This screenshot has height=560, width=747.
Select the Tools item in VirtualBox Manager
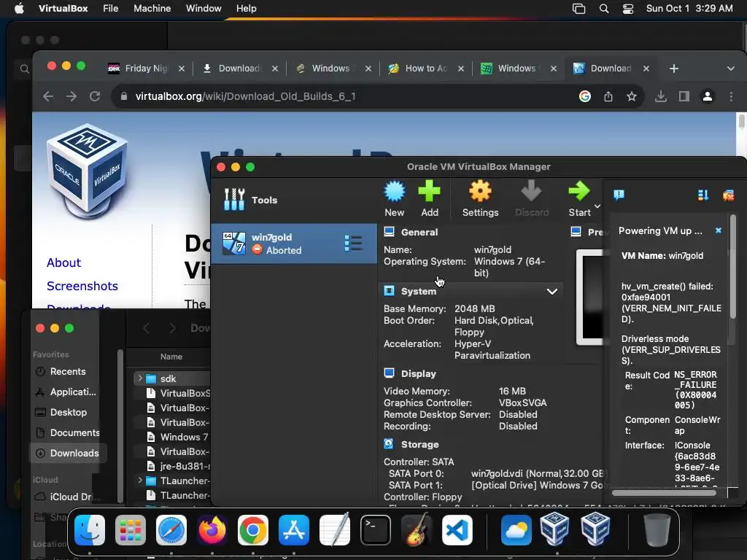pyautogui.click(x=293, y=200)
